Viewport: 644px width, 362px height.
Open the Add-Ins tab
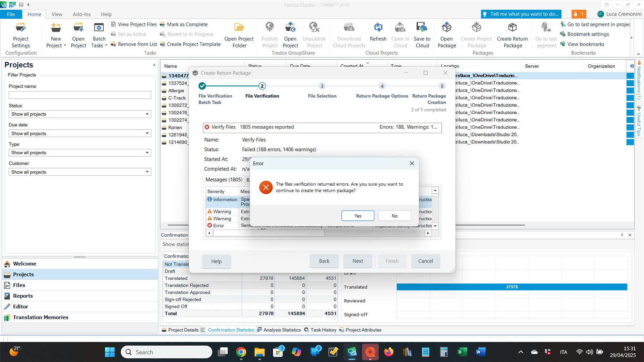(82, 14)
